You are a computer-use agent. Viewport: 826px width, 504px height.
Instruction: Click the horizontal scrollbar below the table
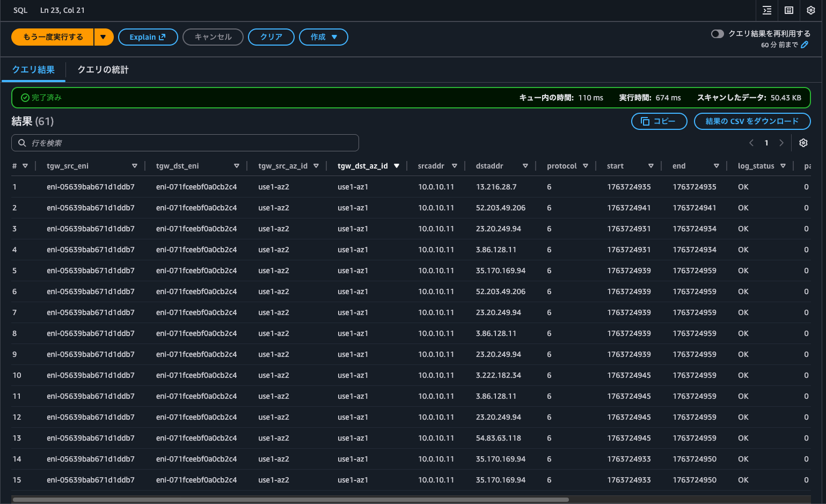(290, 499)
